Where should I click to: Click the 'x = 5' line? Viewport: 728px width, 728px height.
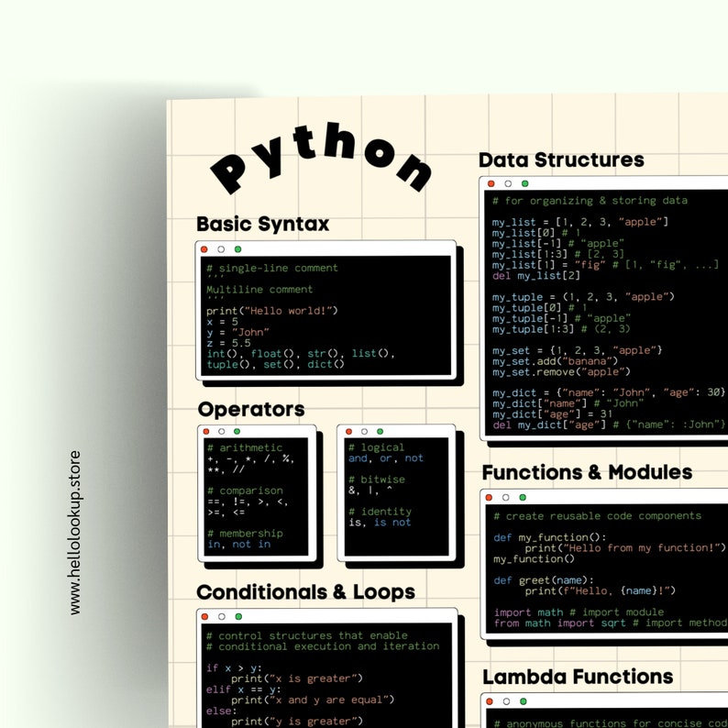coord(222,322)
